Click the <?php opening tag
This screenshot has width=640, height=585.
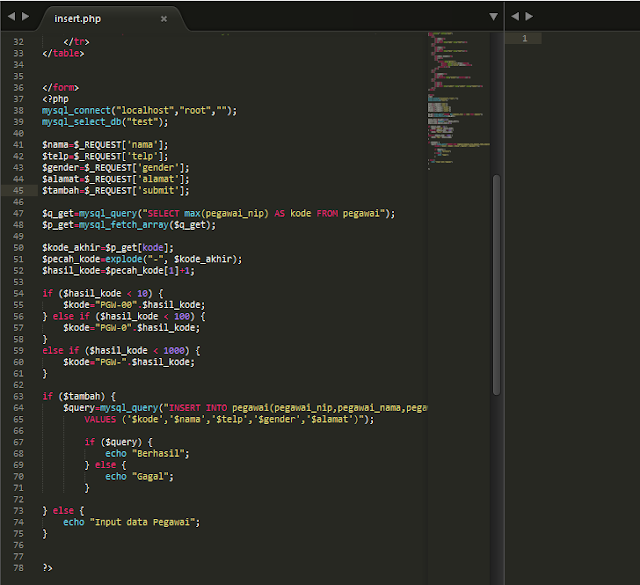pyautogui.click(x=55, y=99)
